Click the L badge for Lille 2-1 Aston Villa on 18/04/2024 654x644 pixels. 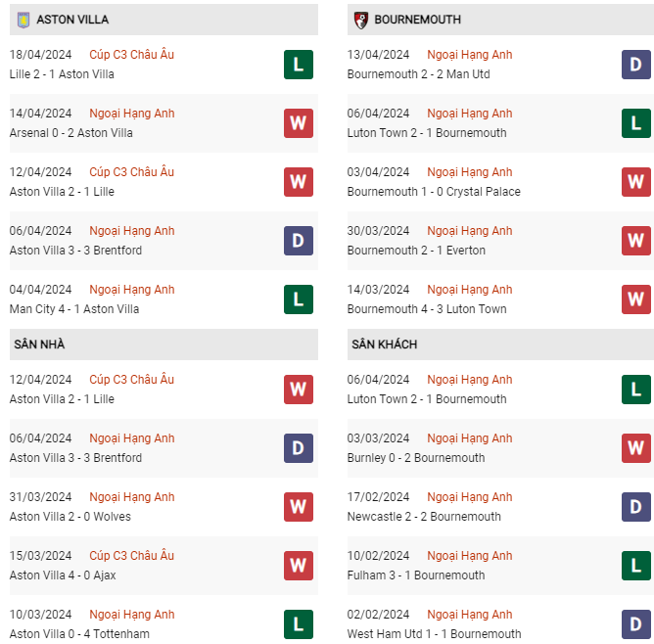pos(299,65)
